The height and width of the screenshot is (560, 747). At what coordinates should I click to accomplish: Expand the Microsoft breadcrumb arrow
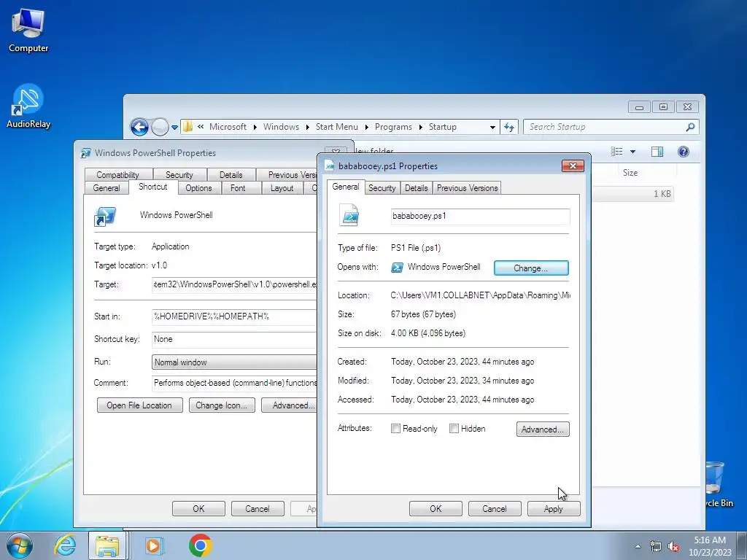(255, 127)
